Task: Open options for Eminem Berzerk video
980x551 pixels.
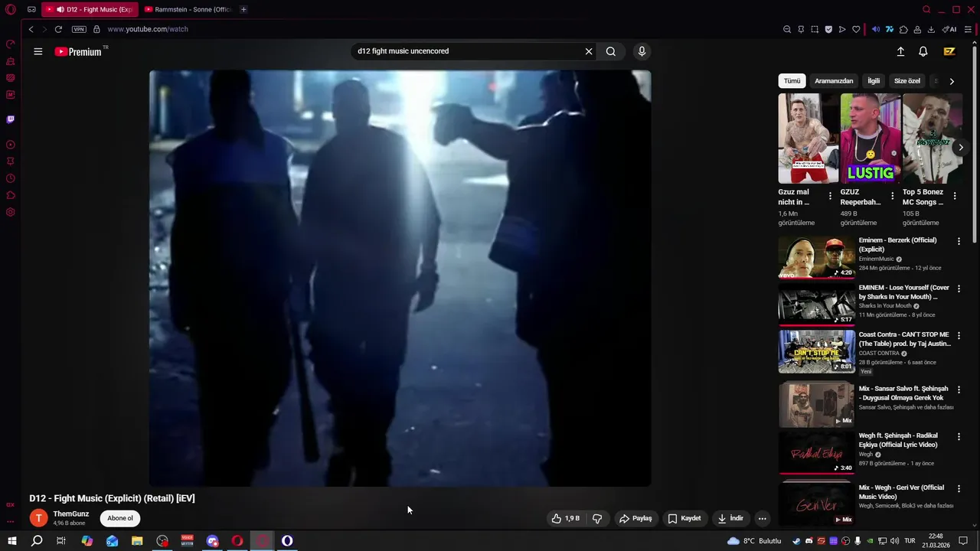Action: tap(959, 241)
